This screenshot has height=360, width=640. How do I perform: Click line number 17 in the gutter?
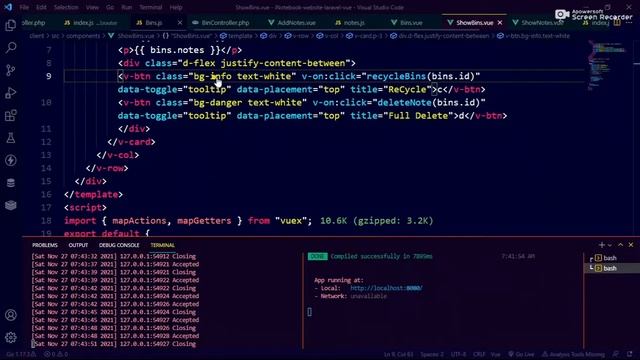[46, 207]
